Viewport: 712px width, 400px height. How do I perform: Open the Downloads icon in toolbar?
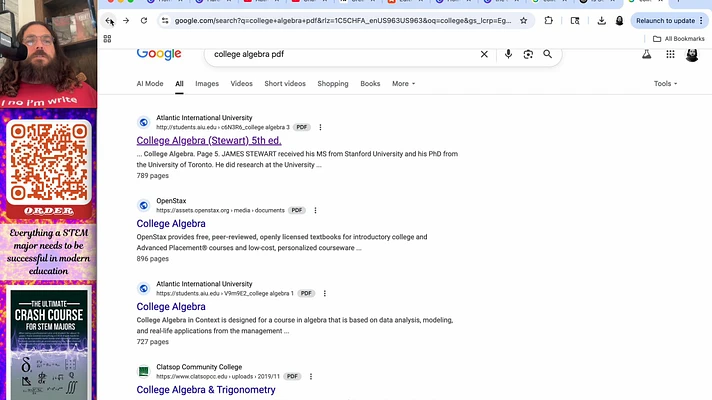pyautogui.click(x=601, y=20)
